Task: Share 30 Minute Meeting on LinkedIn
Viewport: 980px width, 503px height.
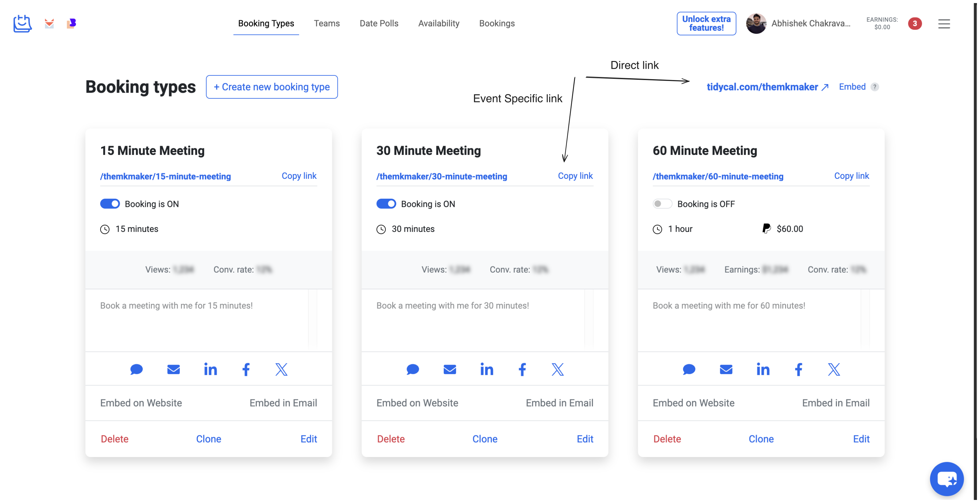Action: [x=487, y=369]
